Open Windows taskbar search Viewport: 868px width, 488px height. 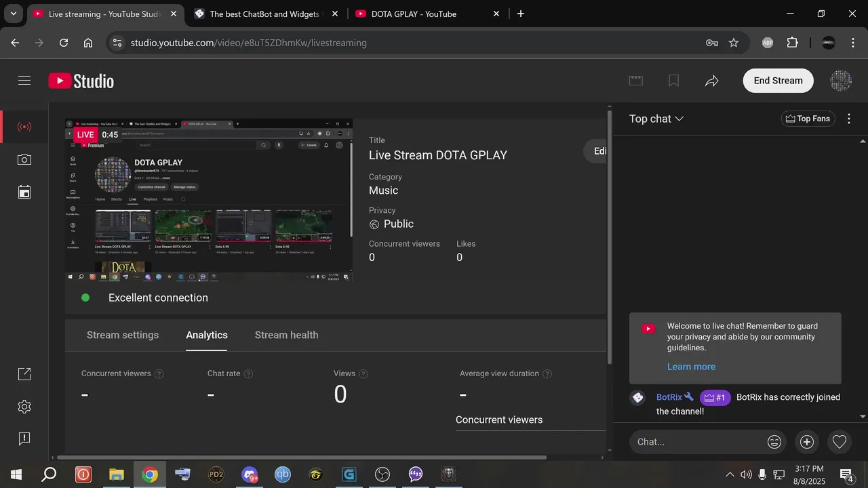[x=49, y=474]
